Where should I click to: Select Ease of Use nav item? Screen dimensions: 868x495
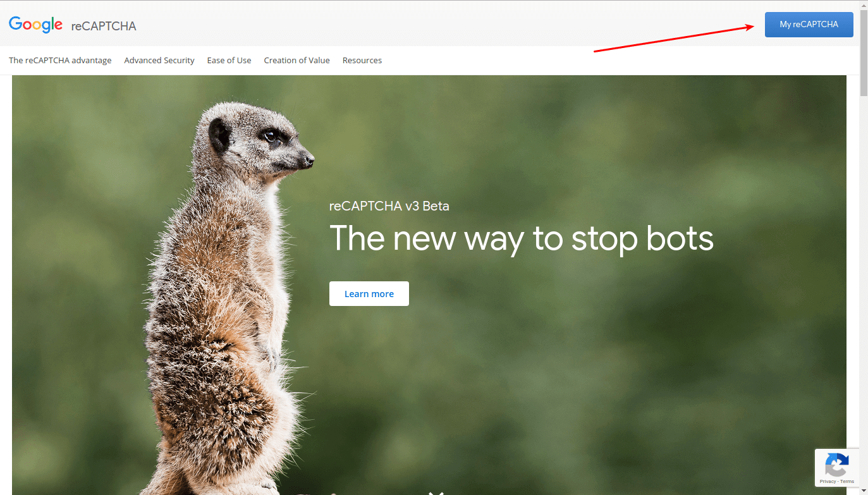tap(229, 60)
